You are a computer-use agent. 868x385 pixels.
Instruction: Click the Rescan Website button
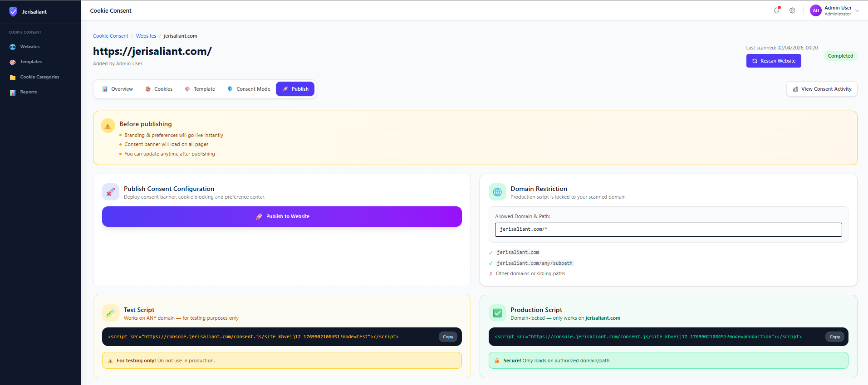[x=773, y=61]
